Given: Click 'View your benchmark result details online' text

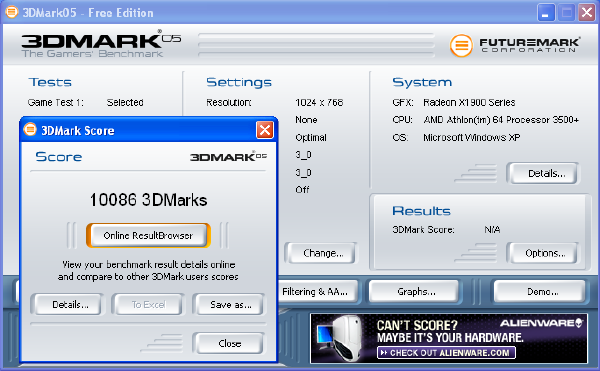Looking at the screenshot, I should click(x=148, y=264).
